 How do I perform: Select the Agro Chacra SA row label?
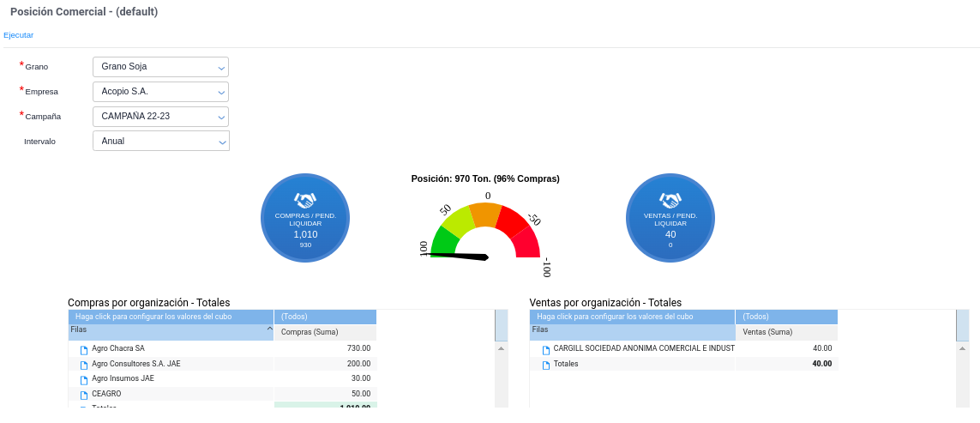tap(118, 348)
